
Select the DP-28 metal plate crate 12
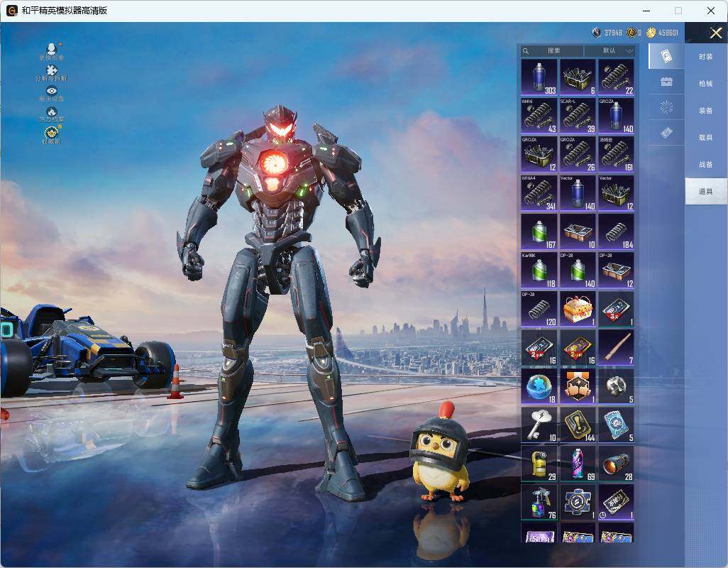[x=616, y=271]
